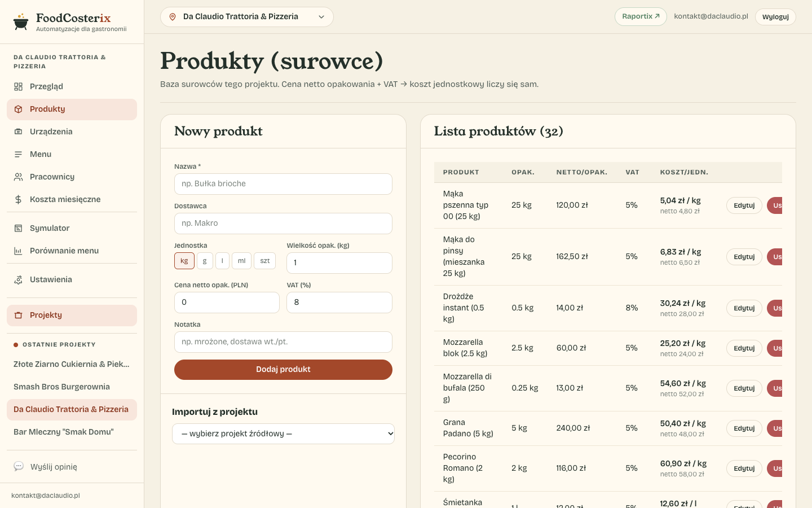This screenshot has width=812, height=508.
Task: Open the Raportix external link
Action: (641, 16)
